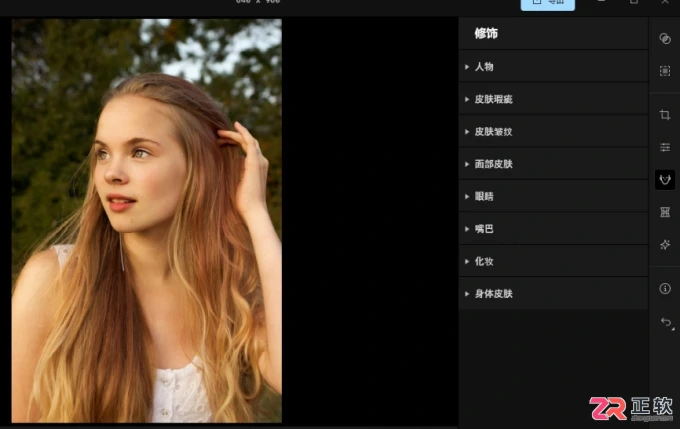
Task: Open the sparkle AI effects icon
Action: [664, 245]
